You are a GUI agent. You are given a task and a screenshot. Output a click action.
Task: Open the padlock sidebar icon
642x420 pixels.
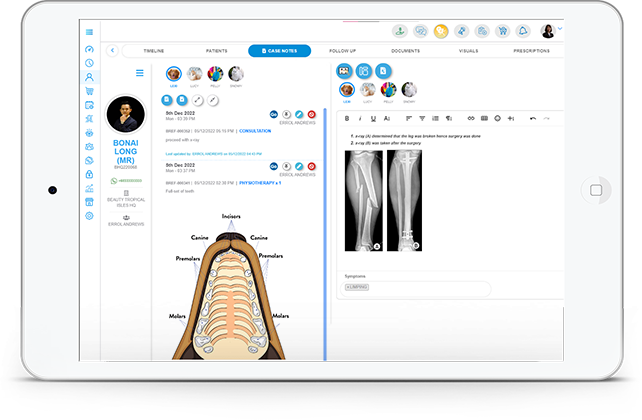pos(89,174)
